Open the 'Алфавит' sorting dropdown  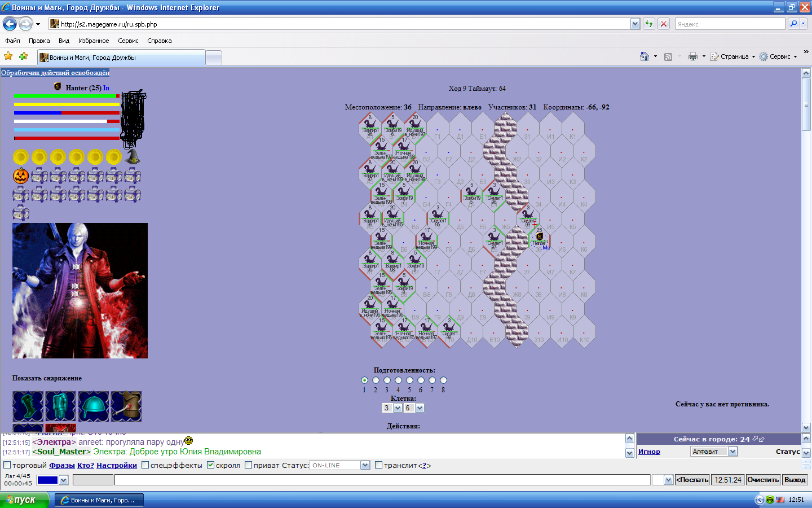714,452
